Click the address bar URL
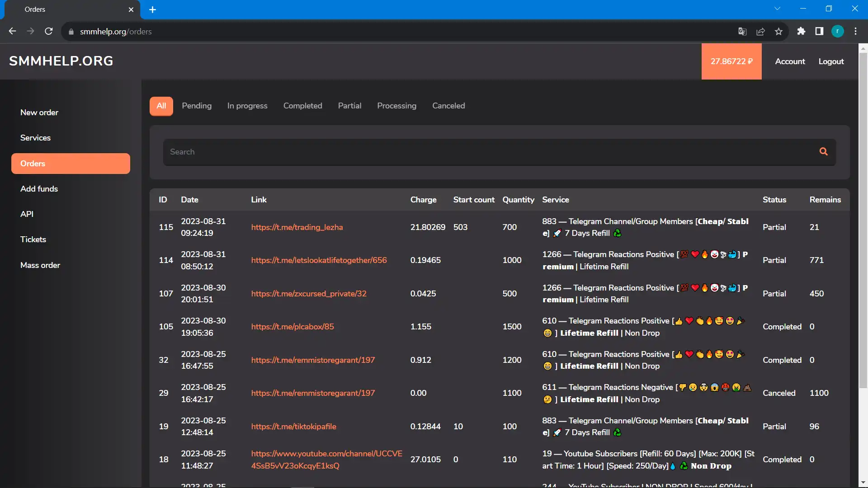868x488 pixels. 116,32
